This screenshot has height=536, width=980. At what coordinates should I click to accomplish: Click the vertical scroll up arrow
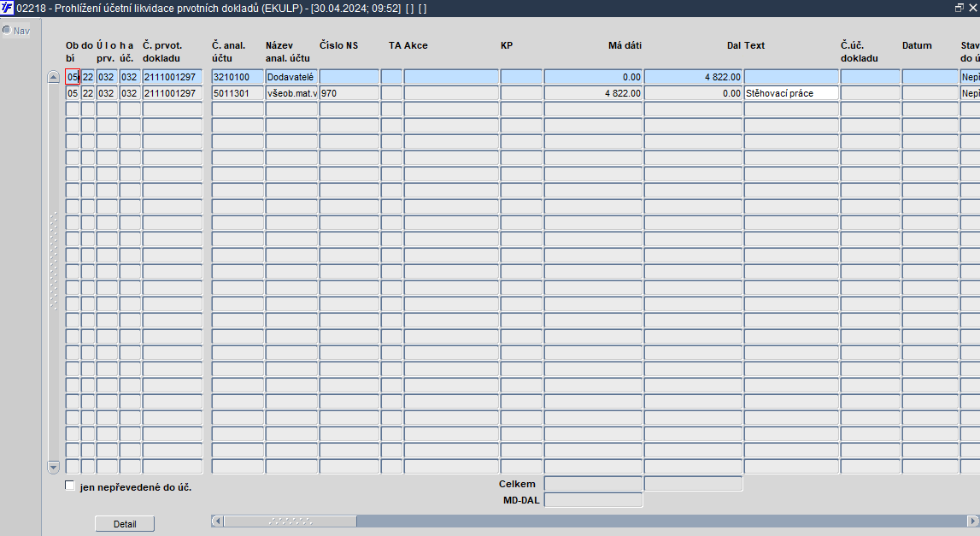[53, 77]
